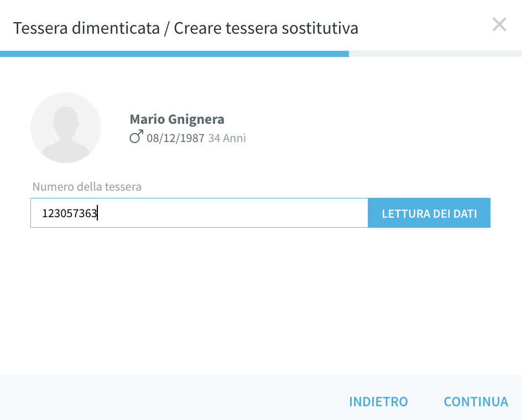
Task: Click the birth date 08/12/1987
Action: (175, 138)
